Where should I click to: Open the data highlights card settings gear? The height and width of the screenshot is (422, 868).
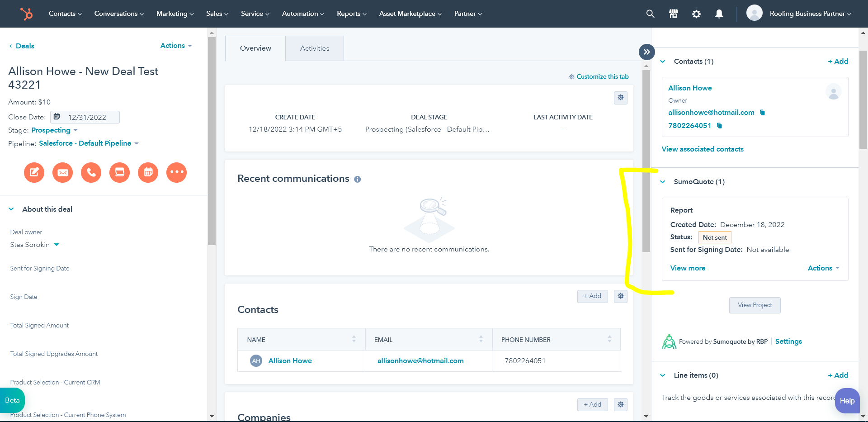click(x=621, y=98)
